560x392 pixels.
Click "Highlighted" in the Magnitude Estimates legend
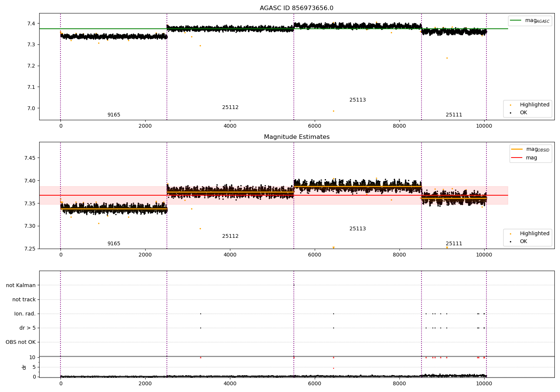530,234
